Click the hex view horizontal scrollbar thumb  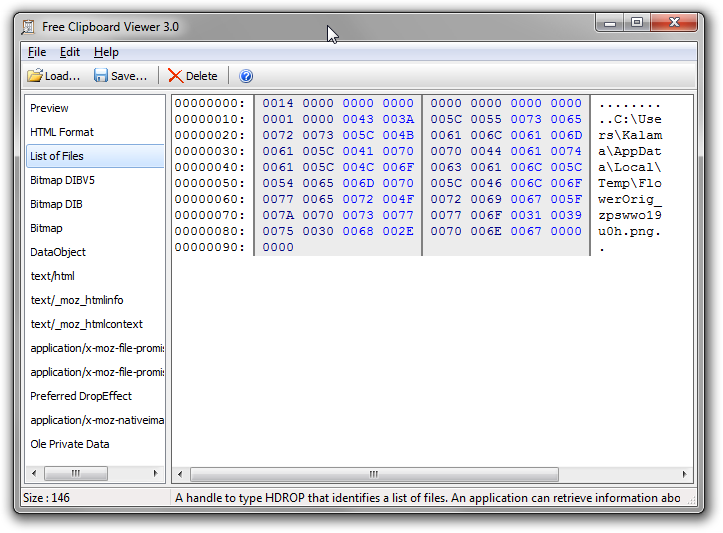(373, 474)
